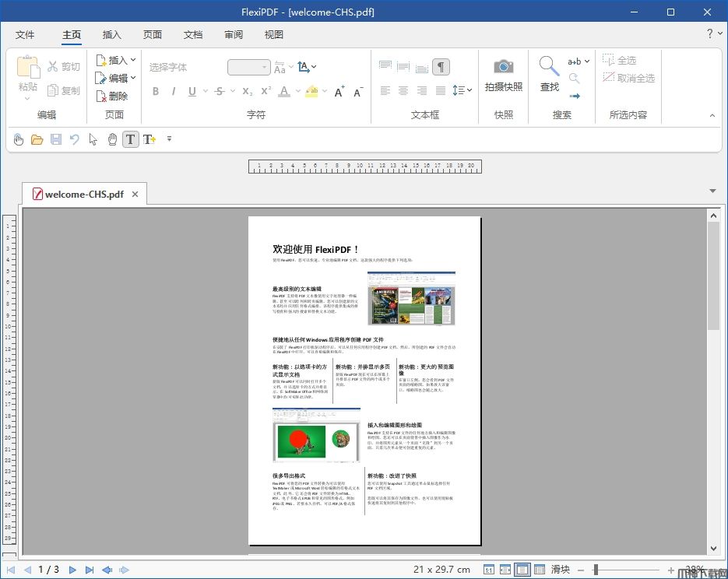Screen dimensions: 728x579
Task: Click the increase font size icon
Action: [339, 92]
